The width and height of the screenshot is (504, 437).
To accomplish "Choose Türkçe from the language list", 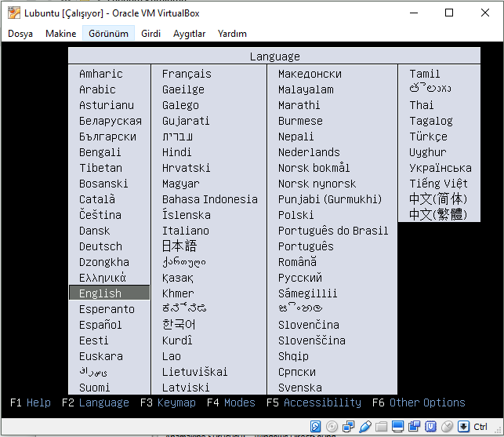I will [428, 137].
